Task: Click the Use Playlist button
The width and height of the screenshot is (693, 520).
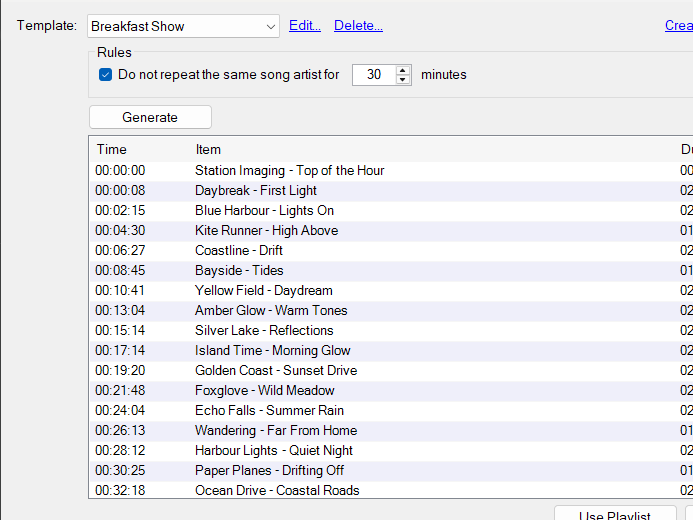Action: (x=615, y=513)
